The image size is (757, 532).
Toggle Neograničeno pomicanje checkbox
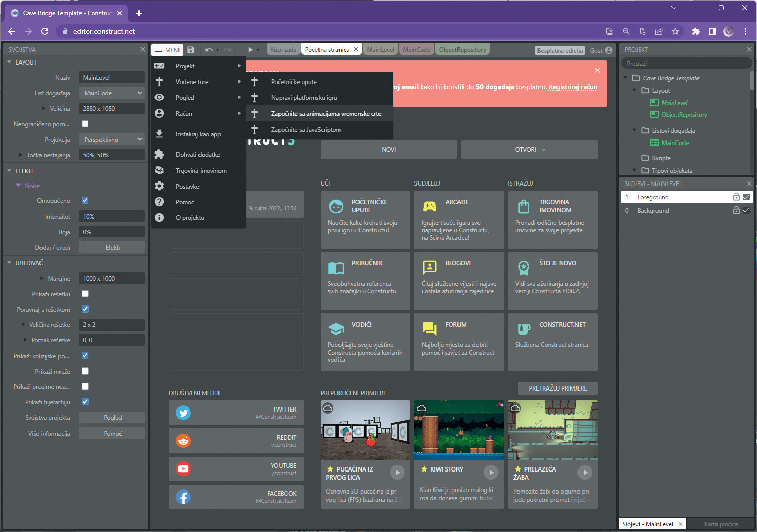tap(85, 124)
